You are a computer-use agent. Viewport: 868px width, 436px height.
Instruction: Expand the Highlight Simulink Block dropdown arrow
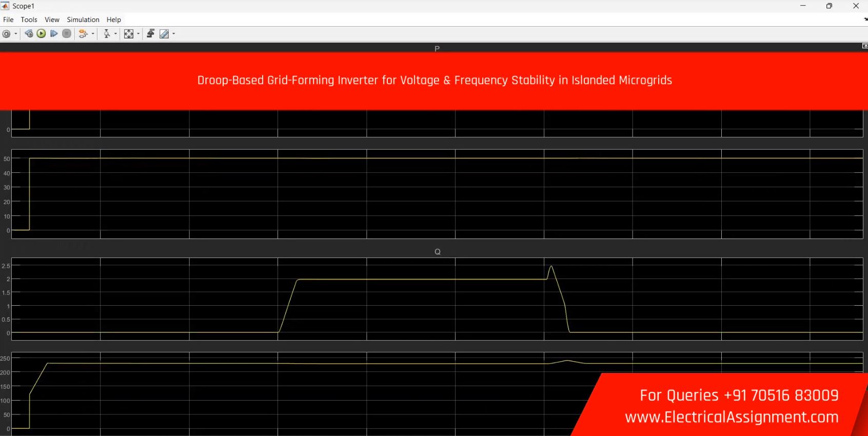click(93, 34)
